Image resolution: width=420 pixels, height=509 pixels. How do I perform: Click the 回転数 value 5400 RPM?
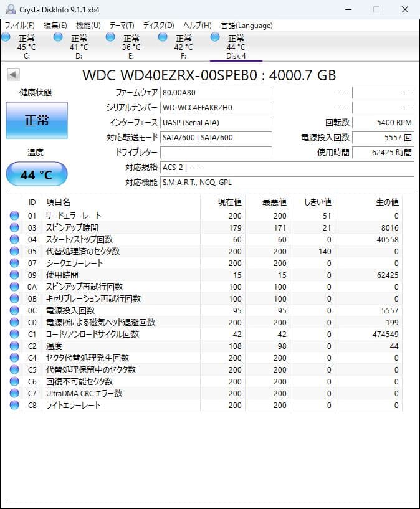(383, 122)
